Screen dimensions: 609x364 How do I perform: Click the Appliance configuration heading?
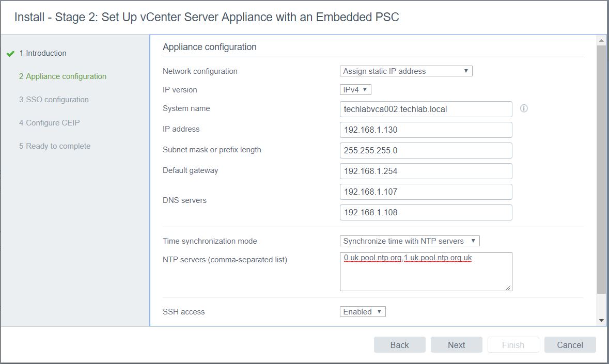210,47
